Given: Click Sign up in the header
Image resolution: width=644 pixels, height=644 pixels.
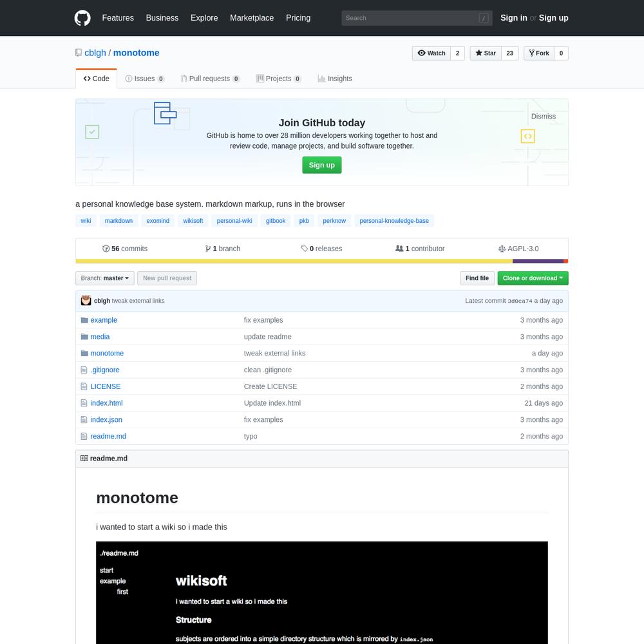Looking at the screenshot, I should (553, 18).
